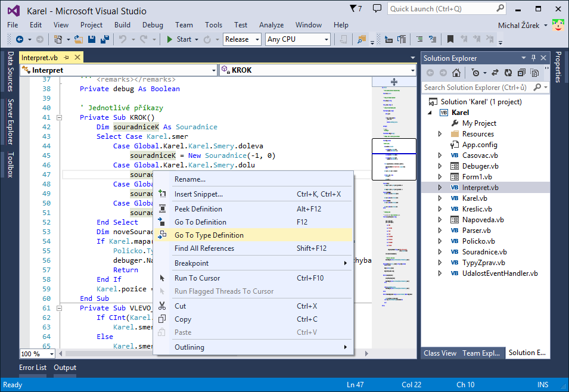Click the Find in Files icon
The width and height of the screenshot is (569, 392).
click(360, 39)
